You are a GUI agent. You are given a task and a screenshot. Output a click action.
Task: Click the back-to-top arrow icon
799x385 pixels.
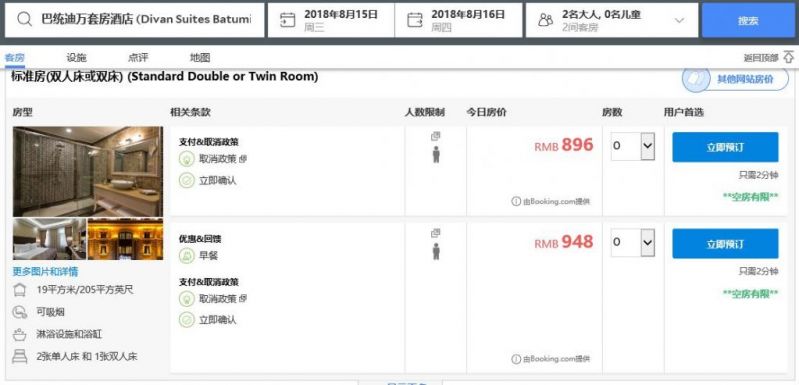click(788, 57)
